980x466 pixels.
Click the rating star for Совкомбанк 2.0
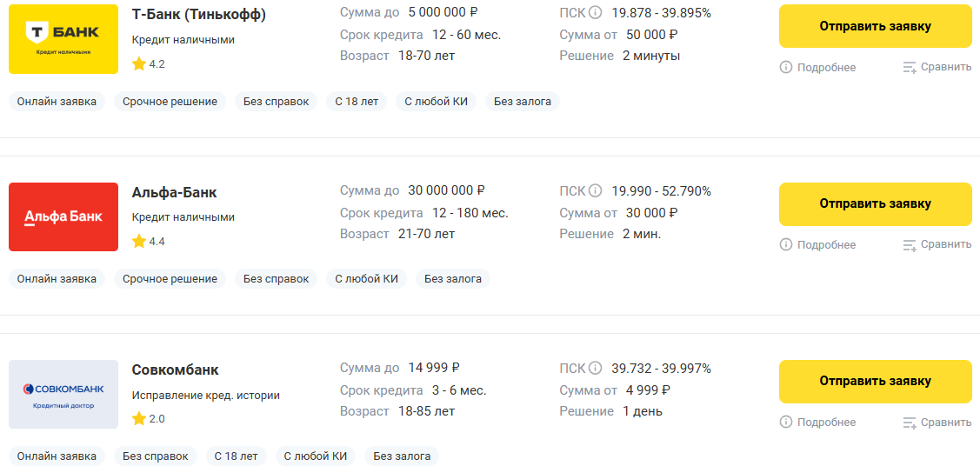tap(139, 418)
